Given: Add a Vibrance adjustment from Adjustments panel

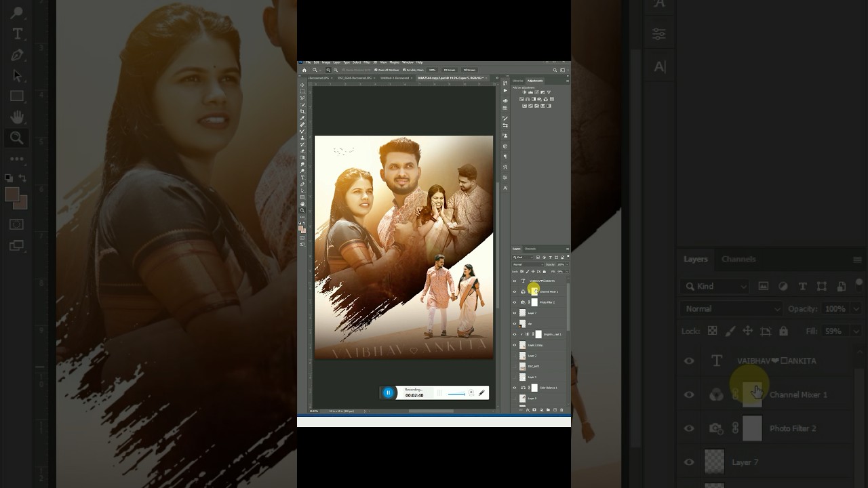Looking at the screenshot, I should coord(549,92).
